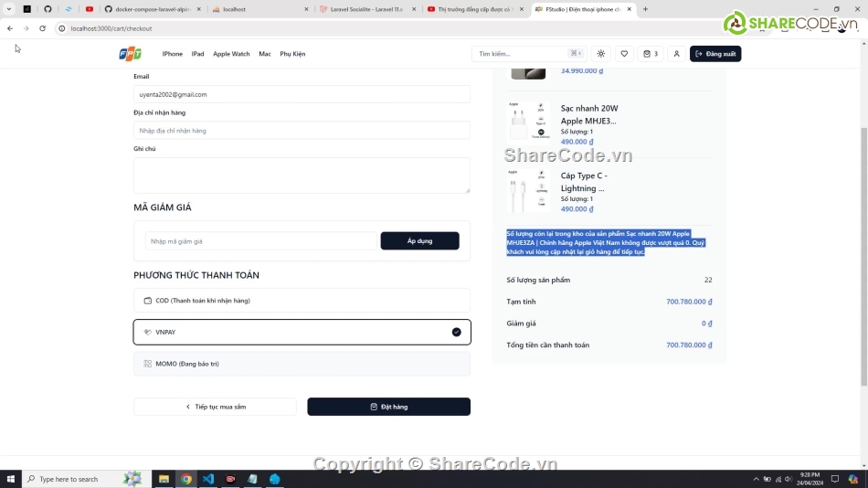The image size is (868, 488).
Task: Open the tab search dropdown arrow
Action: click(x=9, y=9)
